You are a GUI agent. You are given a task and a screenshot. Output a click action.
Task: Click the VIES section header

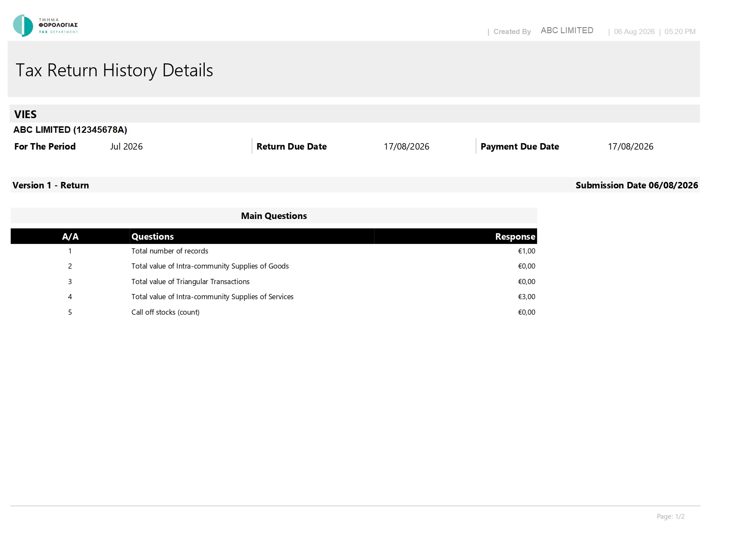click(354, 114)
